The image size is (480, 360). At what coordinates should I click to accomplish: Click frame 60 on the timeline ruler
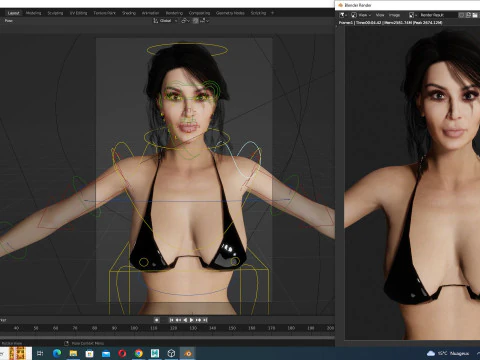55,328
